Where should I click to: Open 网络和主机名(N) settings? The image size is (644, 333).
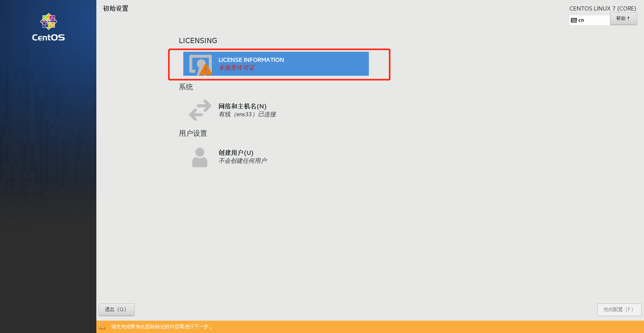point(242,106)
